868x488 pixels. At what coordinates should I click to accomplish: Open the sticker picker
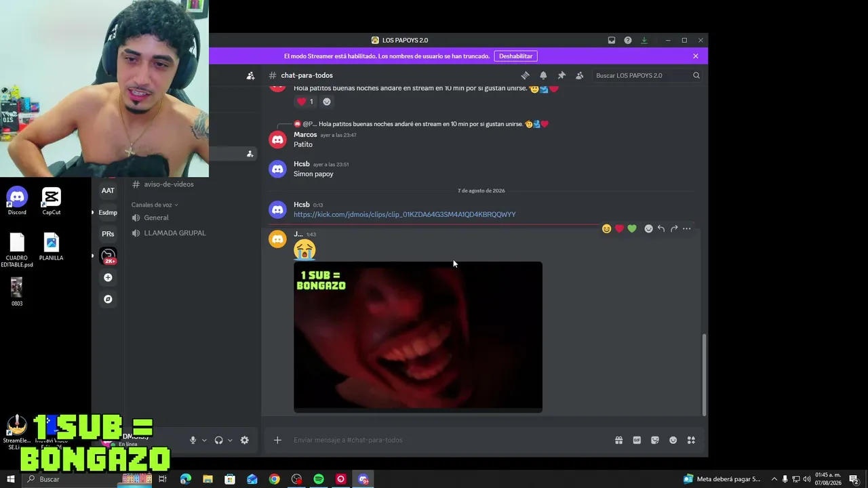(655, 440)
